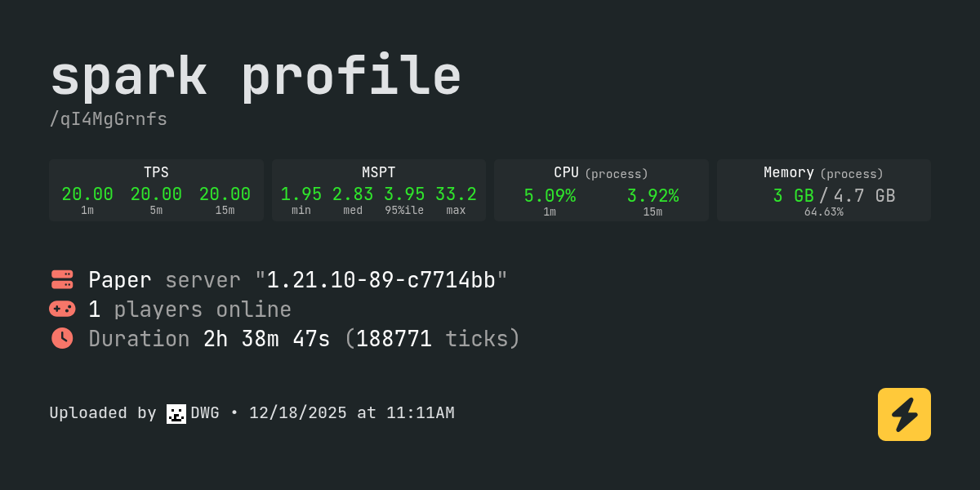Click the MSPT max value 33.2

coord(456,194)
